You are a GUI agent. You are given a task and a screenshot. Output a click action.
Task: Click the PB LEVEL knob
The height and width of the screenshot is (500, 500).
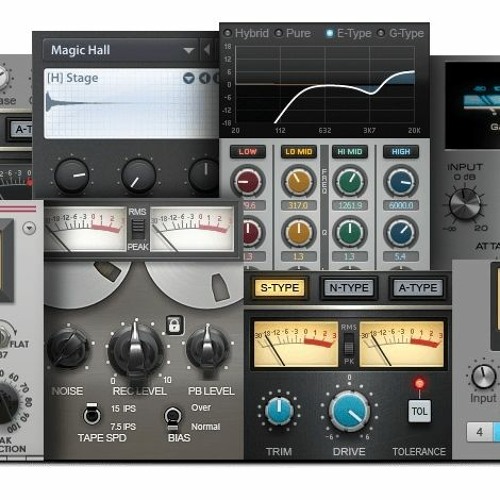[x=207, y=348]
